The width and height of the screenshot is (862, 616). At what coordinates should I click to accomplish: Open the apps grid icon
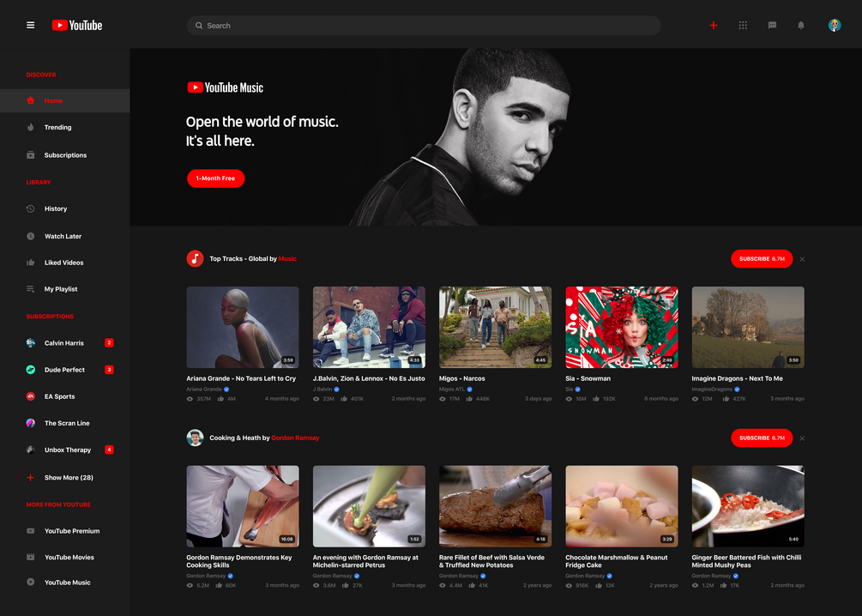click(x=743, y=25)
